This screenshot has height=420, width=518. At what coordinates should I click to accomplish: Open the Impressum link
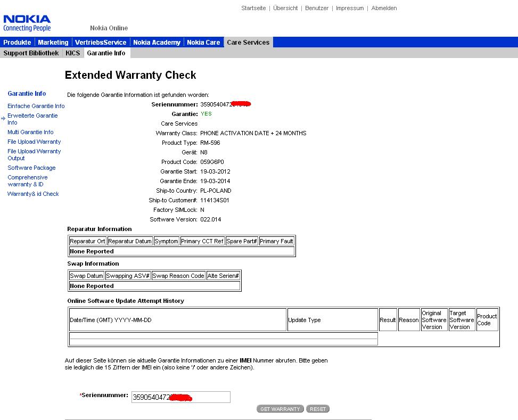(350, 8)
